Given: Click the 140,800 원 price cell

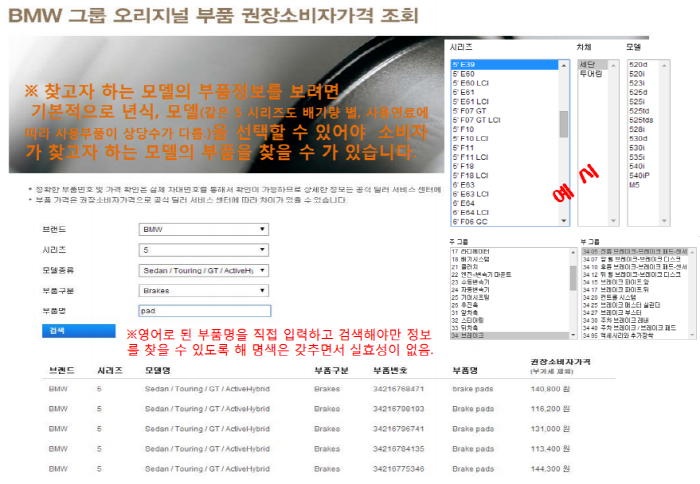Looking at the screenshot, I should [550, 389].
